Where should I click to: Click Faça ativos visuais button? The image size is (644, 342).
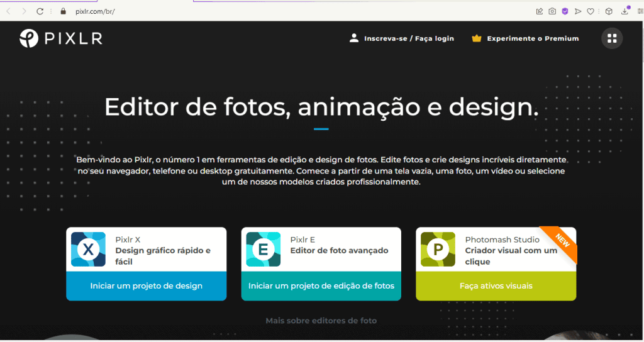tap(496, 286)
